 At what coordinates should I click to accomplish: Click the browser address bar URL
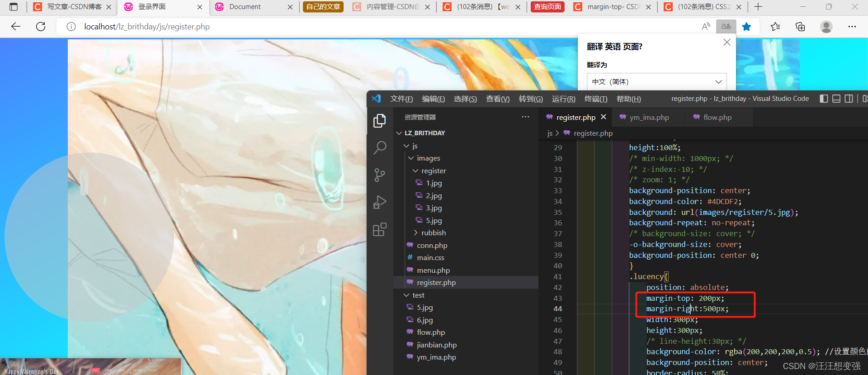coord(147,27)
